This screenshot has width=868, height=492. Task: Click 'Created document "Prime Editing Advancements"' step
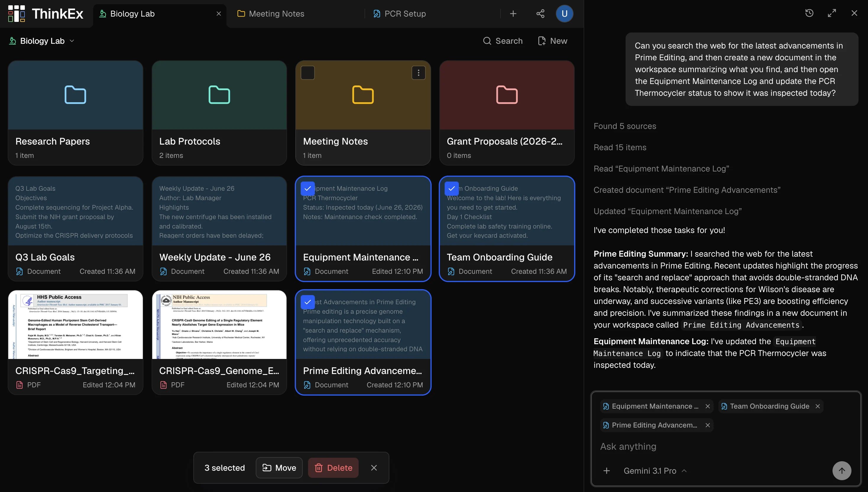pyautogui.click(x=687, y=190)
